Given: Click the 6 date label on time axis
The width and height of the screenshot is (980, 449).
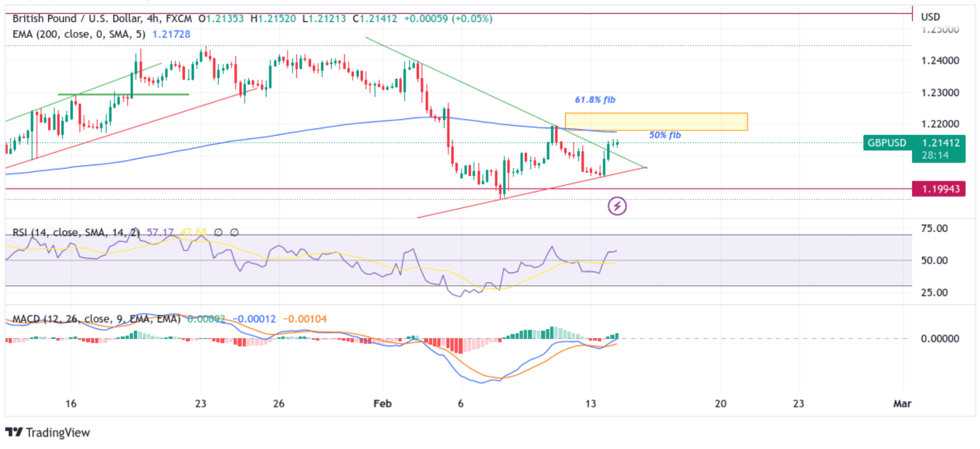Looking at the screenshot, I should pyautogui.click(x=461, y=403).
